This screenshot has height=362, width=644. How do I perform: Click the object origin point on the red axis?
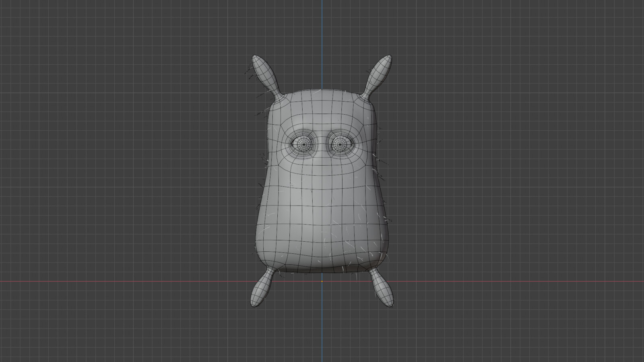point(322,282)
